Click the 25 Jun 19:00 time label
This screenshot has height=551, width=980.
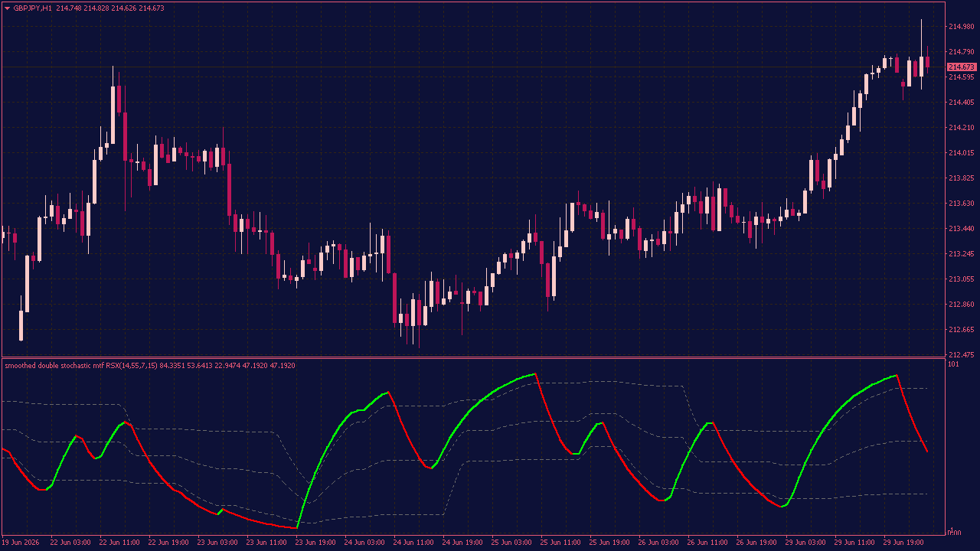(609, 543)
